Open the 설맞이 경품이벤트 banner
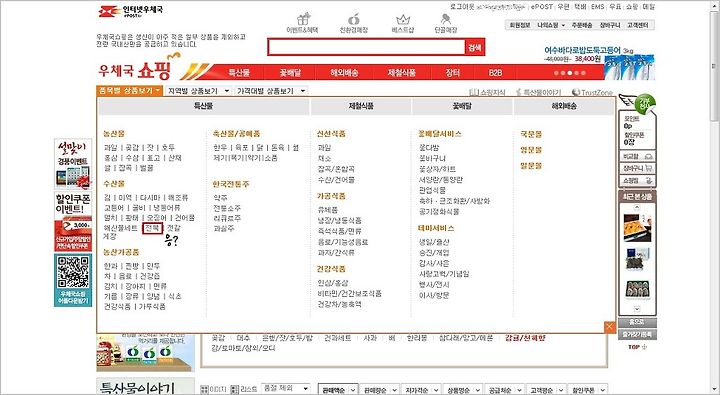720x395 pixels. (73, 164)
